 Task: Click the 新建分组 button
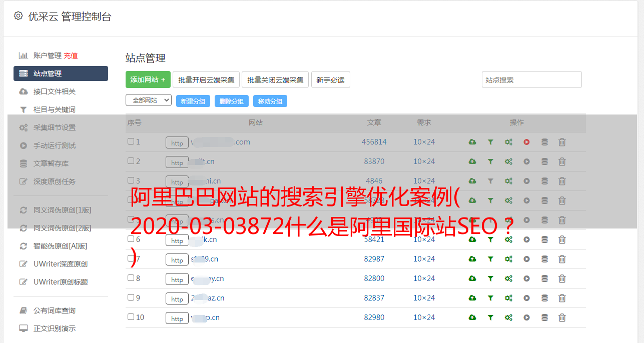click(193, 101)
